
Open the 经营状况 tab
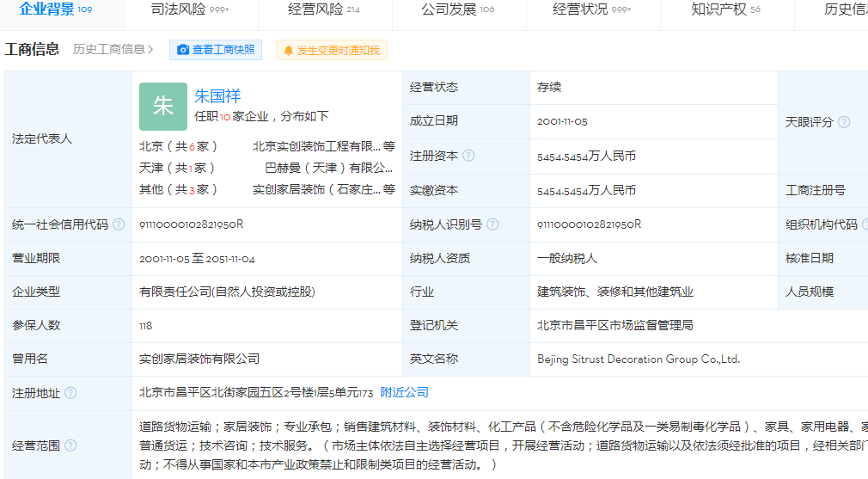591,9
